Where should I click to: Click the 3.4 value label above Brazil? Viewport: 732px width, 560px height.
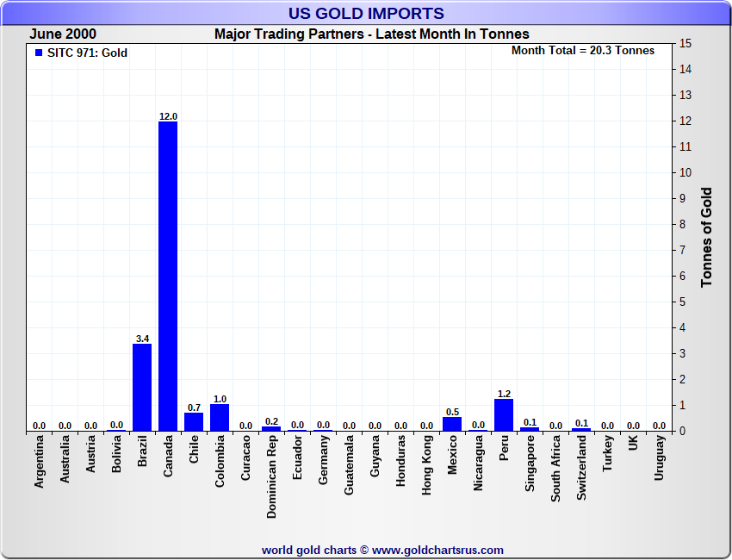[142, 339]
